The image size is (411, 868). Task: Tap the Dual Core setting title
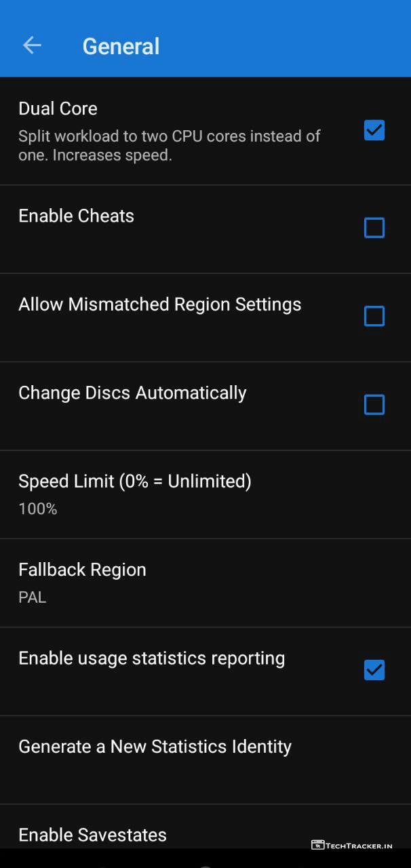pyautogui.click(x=58, y=108)
